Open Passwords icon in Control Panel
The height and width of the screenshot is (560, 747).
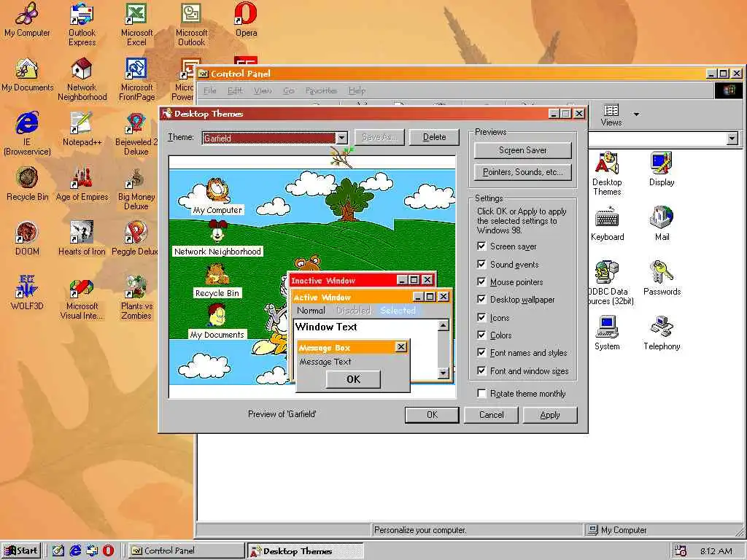coord(661,279)
